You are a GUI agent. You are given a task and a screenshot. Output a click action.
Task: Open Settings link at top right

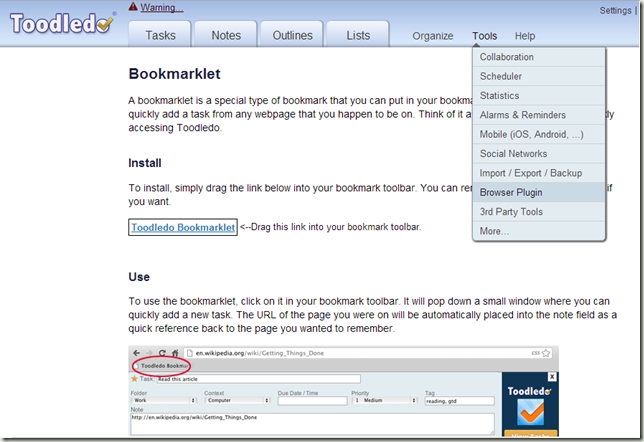coord(615,10)
